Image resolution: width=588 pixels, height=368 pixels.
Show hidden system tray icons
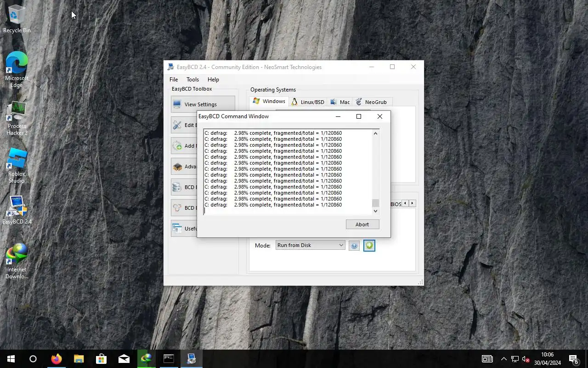tap(504, 359)
